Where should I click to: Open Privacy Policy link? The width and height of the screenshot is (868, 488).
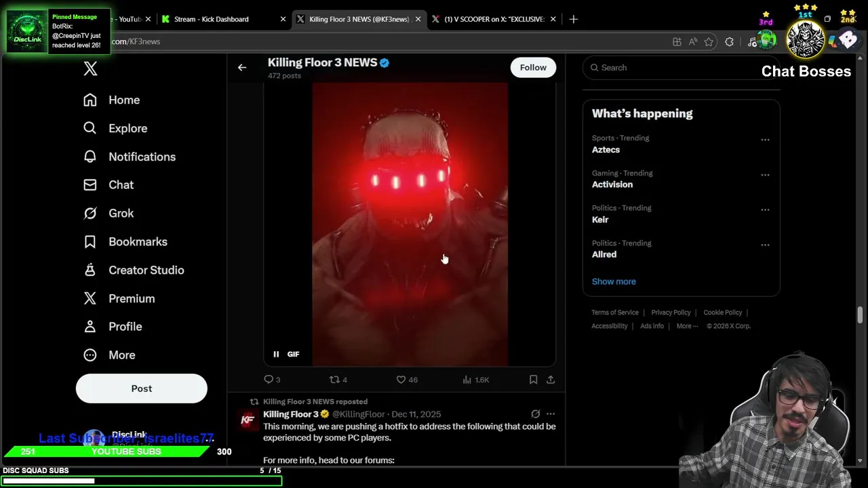pos(671,312)
